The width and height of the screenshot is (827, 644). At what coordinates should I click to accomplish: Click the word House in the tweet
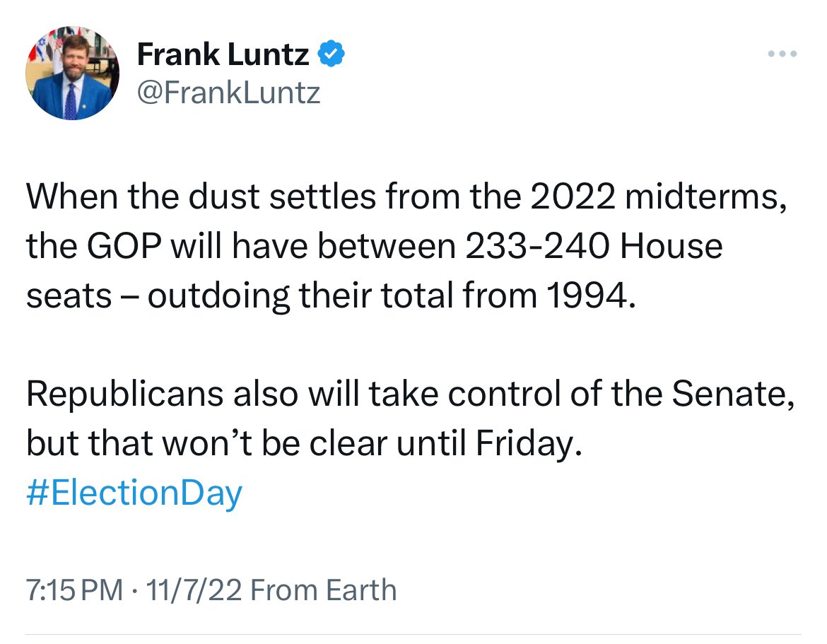[671, 246]
